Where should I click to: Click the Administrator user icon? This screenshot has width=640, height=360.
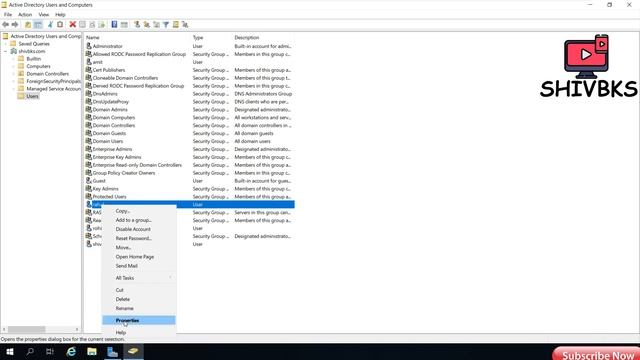coord(89,46)
